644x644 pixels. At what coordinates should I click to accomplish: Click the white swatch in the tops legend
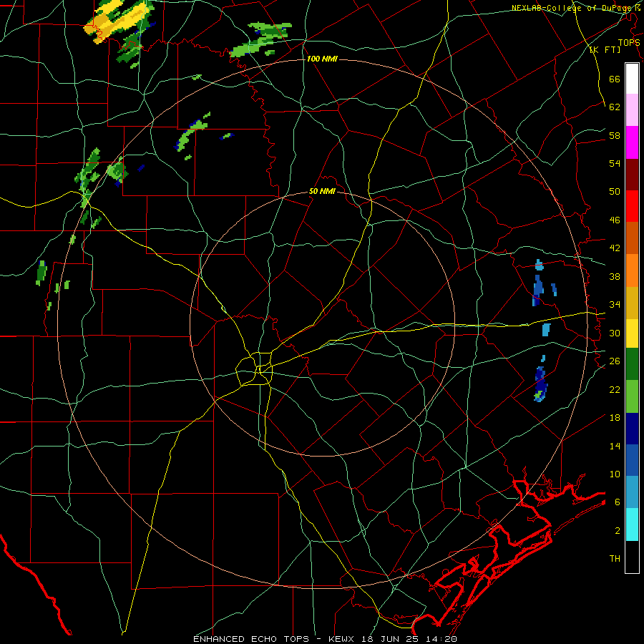click(x=632, y=79)
